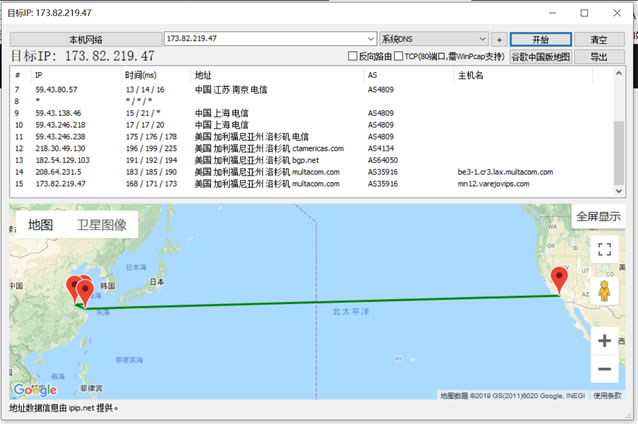Click the 导出 export button
638x424 pixels.
[598, 57]
